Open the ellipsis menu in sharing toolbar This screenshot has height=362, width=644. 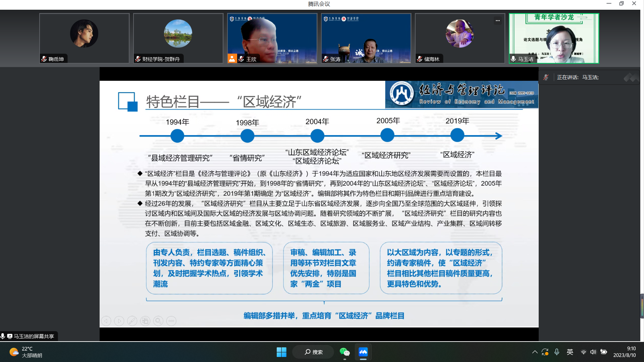coord(171,321)
